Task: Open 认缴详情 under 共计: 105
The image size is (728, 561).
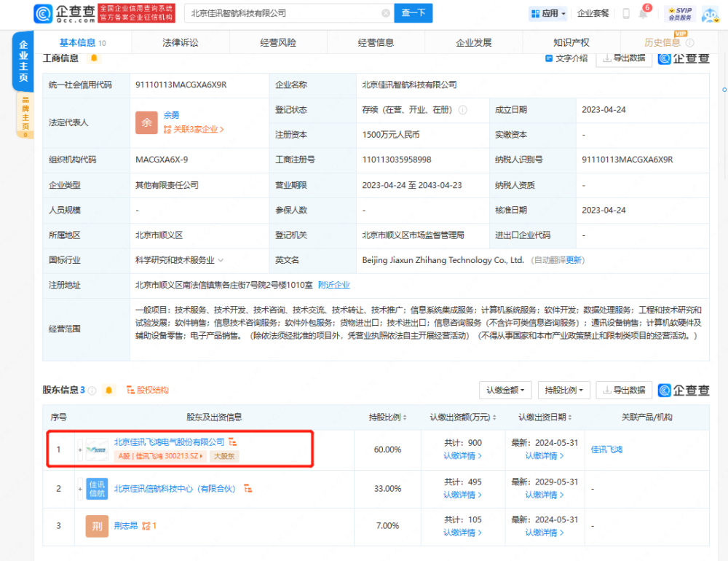Action: pyautogui.click(x=462, y=533)
